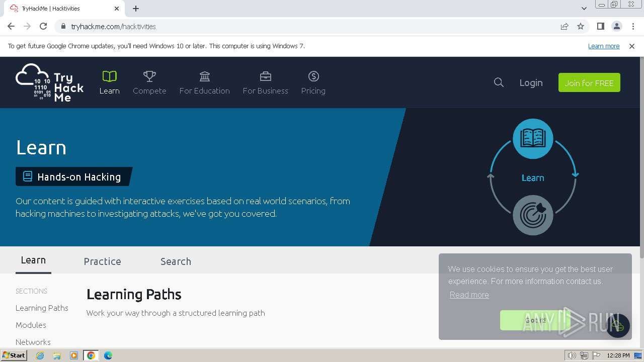Click the Join for FREE button
Screen dimensions: 644x362
tap(589, 82)
